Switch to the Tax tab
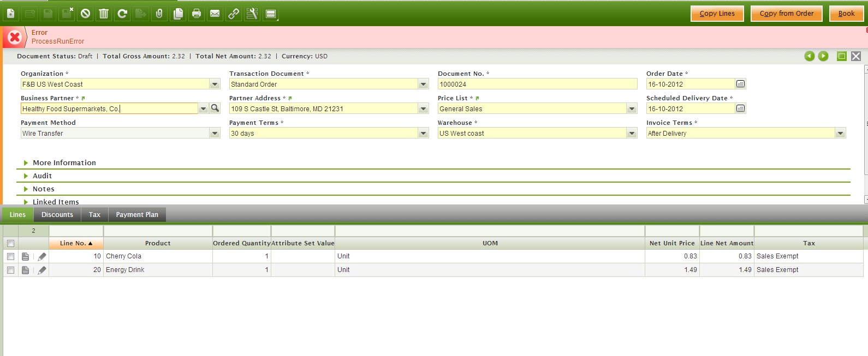868x356 pixels. pyautogui.click(x=94, y=215)
